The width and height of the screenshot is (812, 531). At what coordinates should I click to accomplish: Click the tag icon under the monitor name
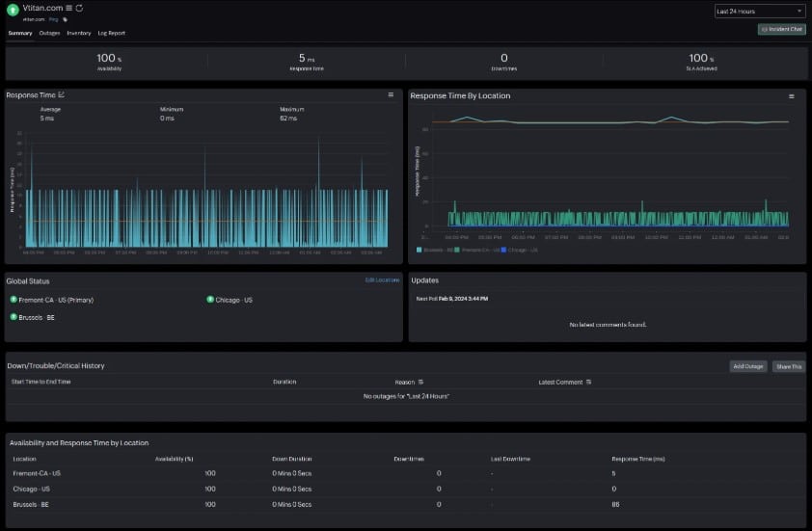coord(65,19)
